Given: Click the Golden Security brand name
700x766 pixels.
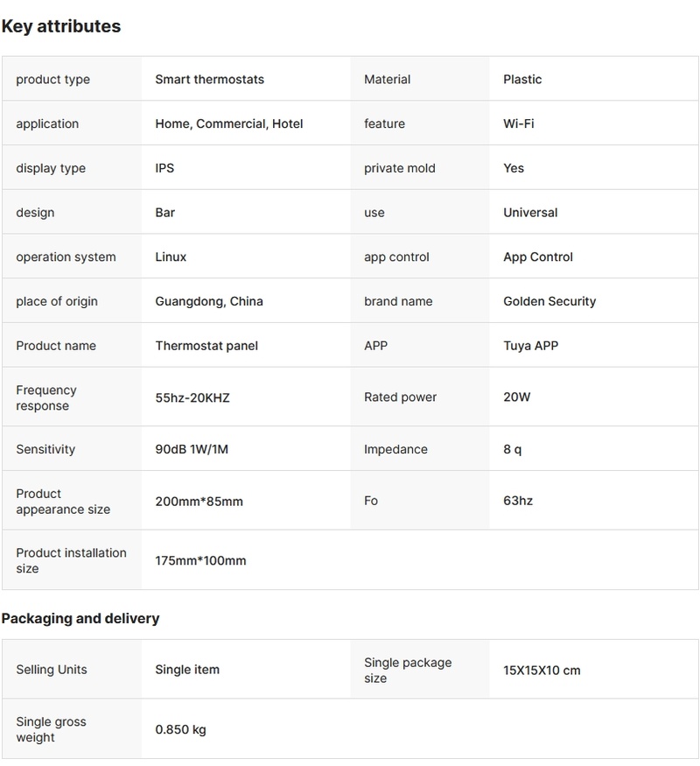Looking at the screenshot, I should click(x=549, y=302).
